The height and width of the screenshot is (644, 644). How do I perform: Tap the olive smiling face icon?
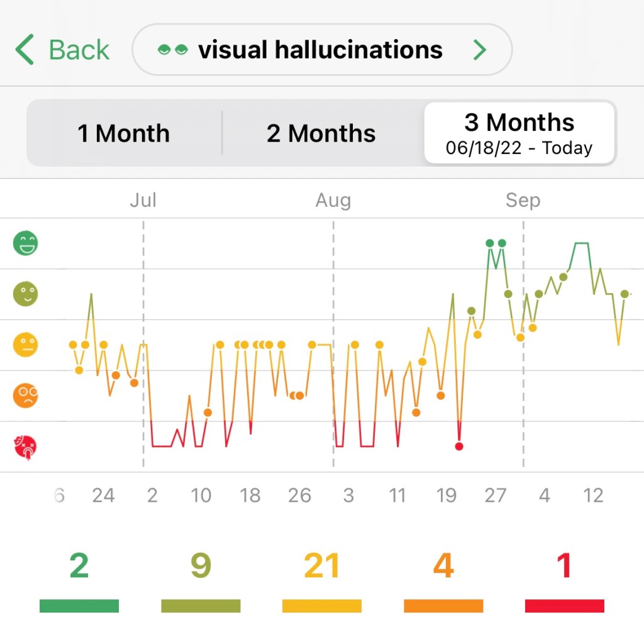pos(26,294)
